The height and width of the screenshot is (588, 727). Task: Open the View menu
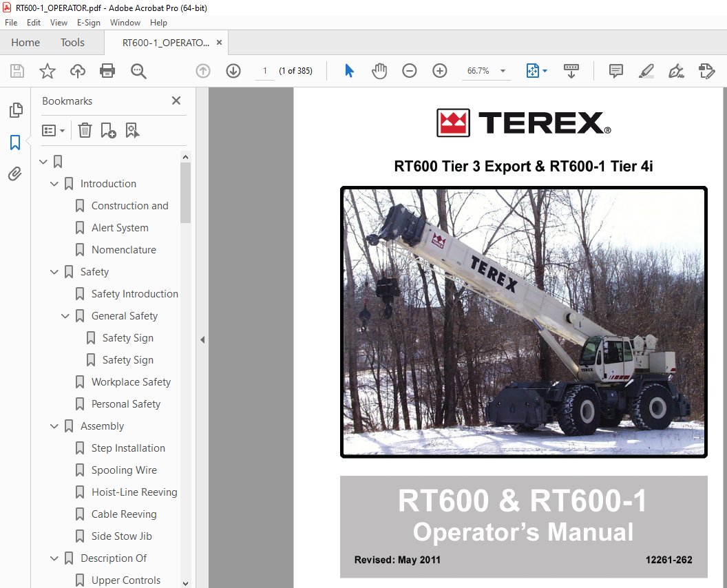[59, 22]
